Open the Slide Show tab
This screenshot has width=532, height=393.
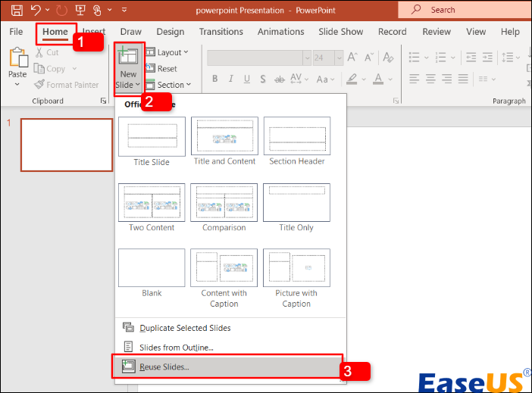(340, 32)
